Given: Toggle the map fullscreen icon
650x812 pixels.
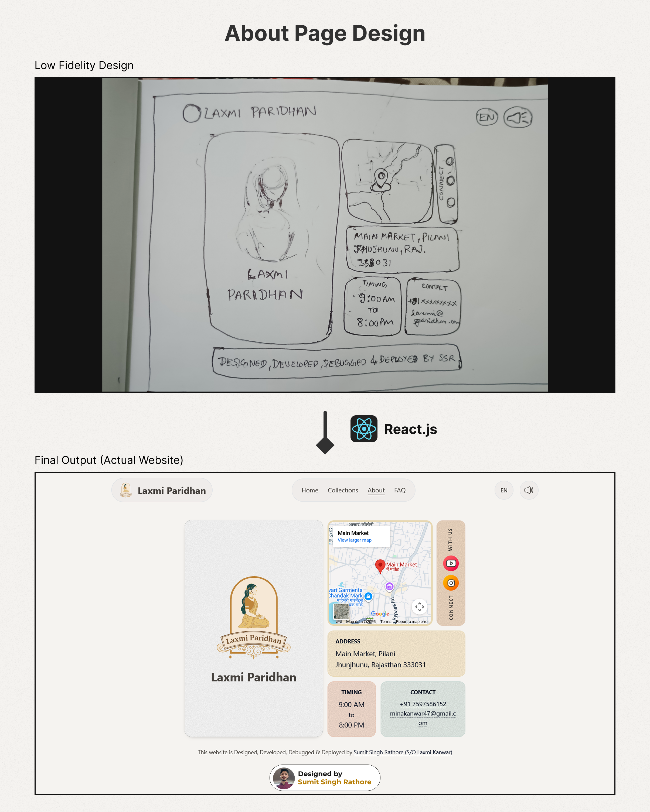Looking at the screenshot, I should (419, 607).
